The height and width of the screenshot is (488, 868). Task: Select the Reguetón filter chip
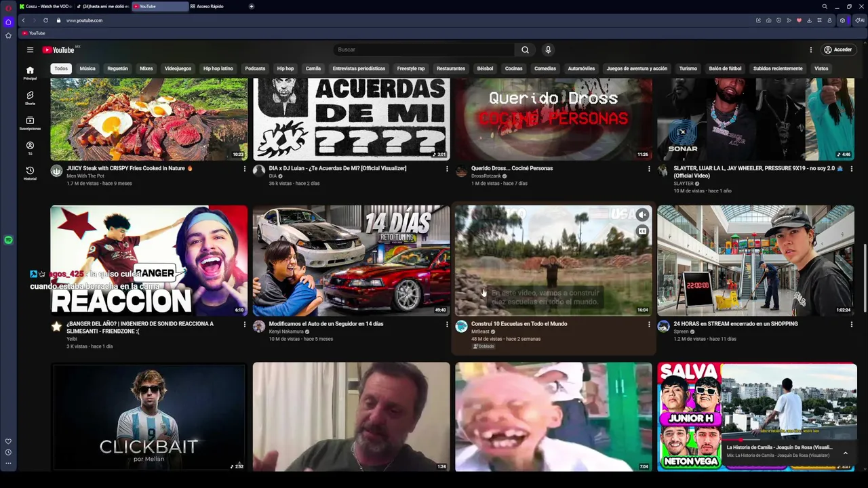coord(117,68)
